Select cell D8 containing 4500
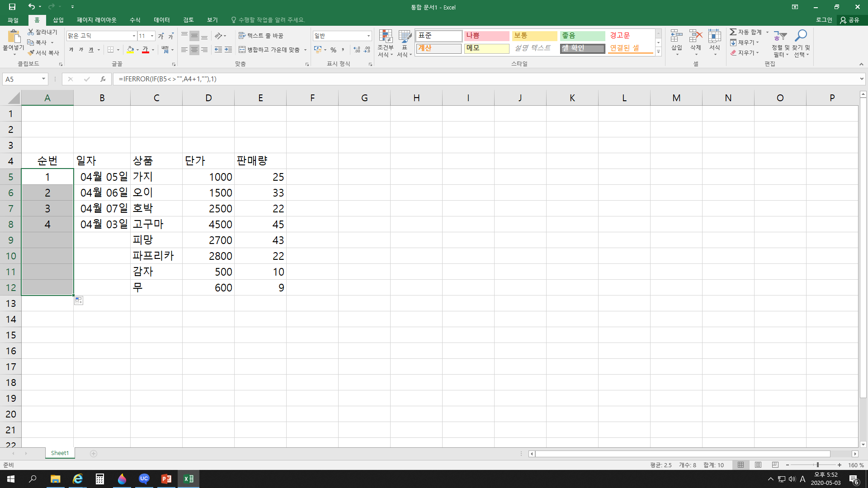868x488 pixels. [208, 225]
